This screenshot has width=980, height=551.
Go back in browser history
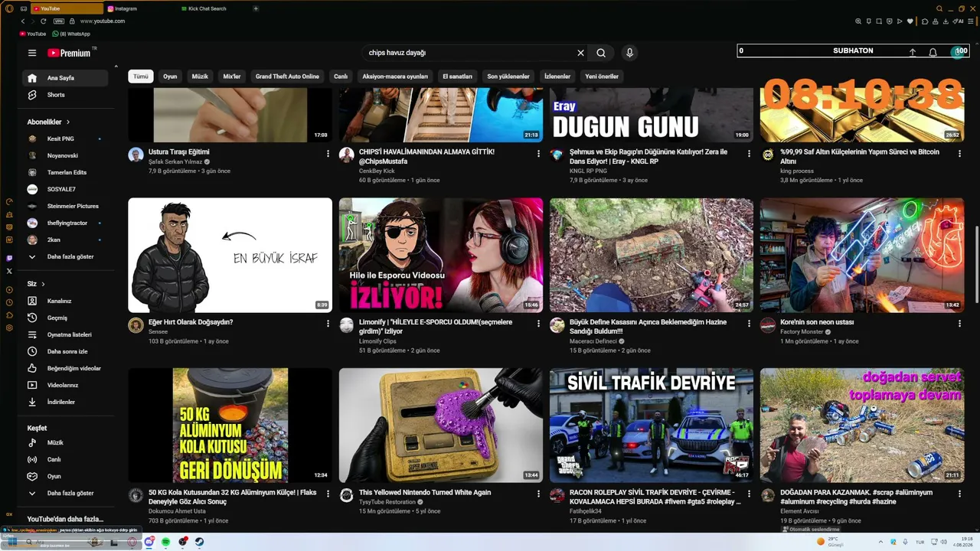23,21
